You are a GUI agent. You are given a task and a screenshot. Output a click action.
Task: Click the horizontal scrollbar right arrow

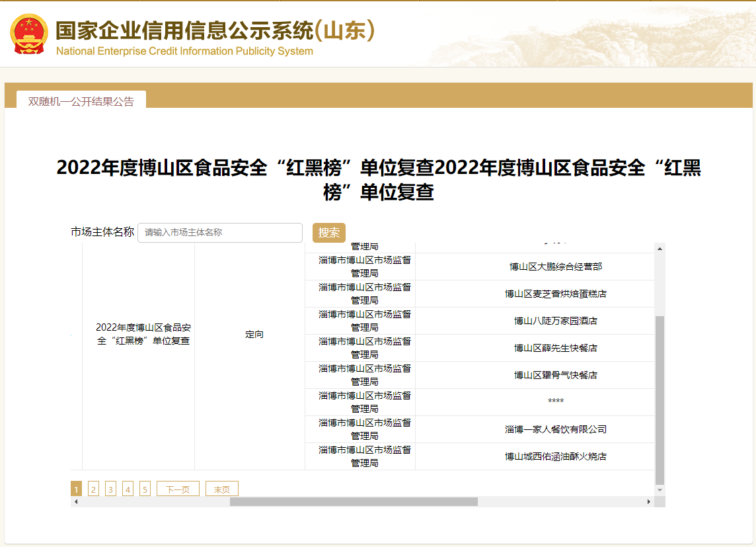coord(648,502)
